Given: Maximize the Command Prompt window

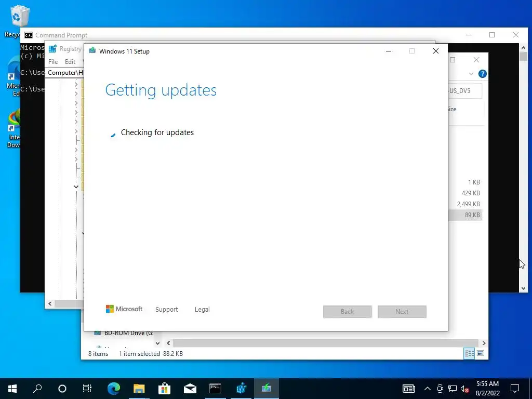Looking at the screenshot, I should (x=492, y=35).
